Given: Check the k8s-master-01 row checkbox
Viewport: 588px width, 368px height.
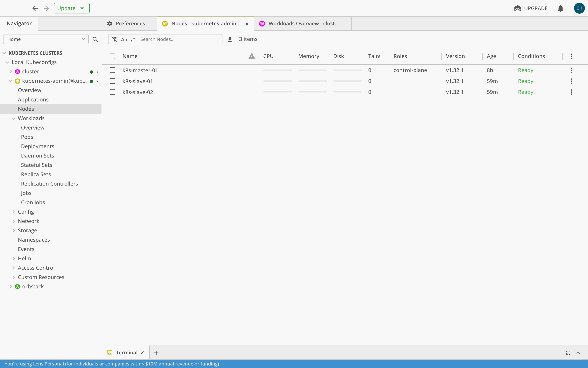Looking at the screenshot, I should click(112, 70).
